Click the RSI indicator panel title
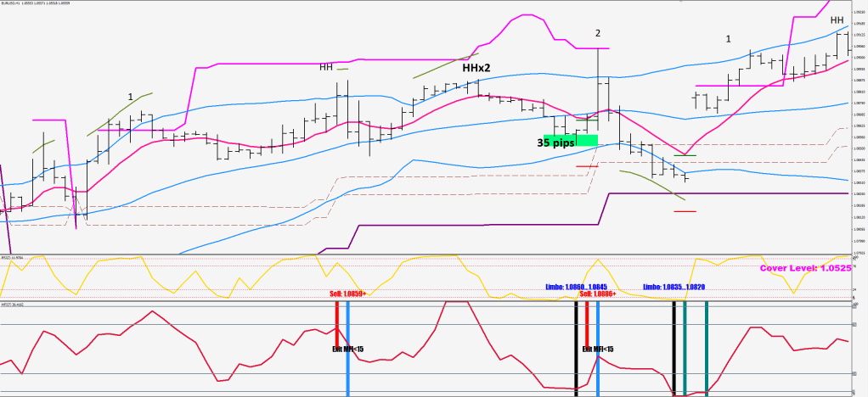 [x=19, y=256]
